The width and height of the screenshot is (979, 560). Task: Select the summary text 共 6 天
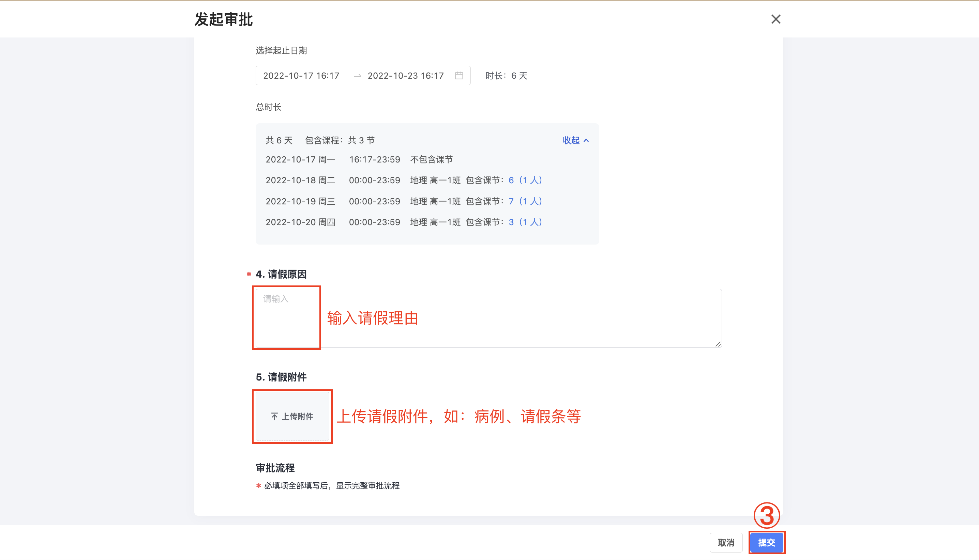pyautogui.click(x=279, y=140)
